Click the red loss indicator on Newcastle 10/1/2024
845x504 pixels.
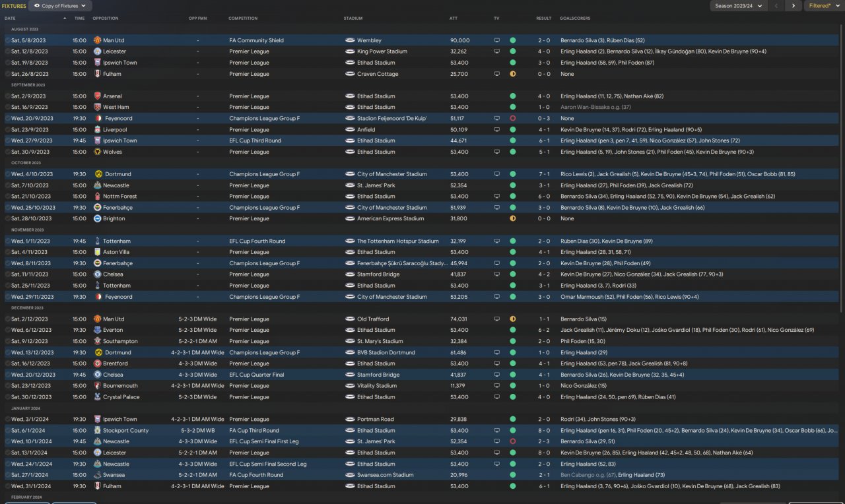click(513, 441)
